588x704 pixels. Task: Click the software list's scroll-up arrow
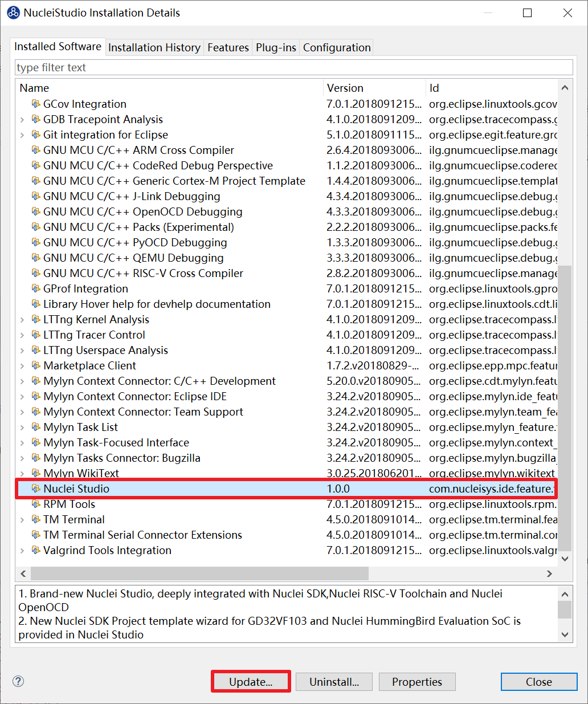click(565, 88)
